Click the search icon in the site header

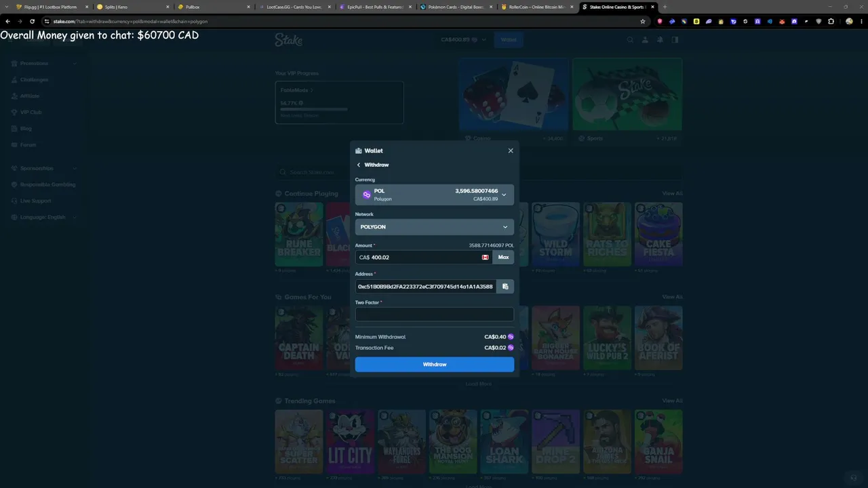630,40
